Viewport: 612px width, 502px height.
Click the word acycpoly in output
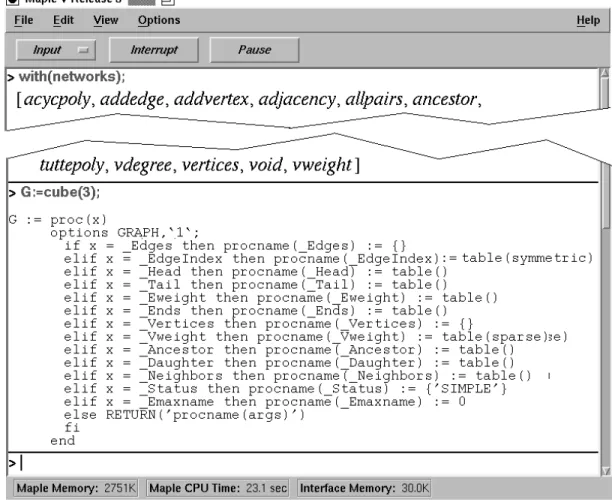pos(57,100)
